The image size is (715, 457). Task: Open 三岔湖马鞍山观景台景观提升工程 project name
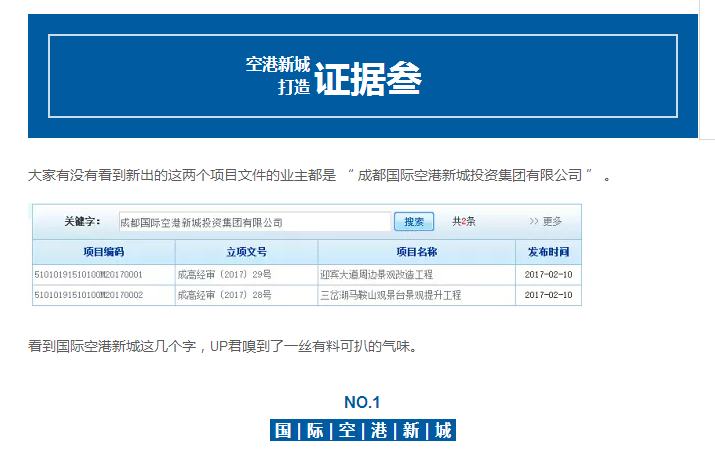point(390,295)
